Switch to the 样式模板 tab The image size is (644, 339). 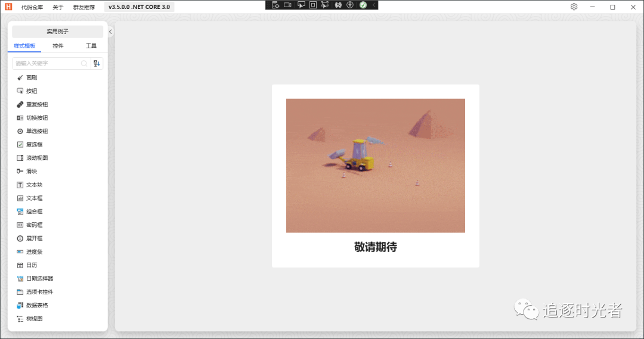[24, 46]
